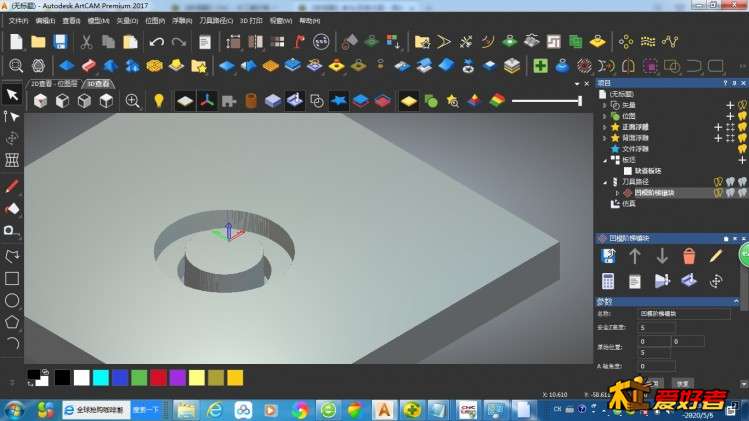Open the 3D 打印 menu

click(x=251, y=21)
